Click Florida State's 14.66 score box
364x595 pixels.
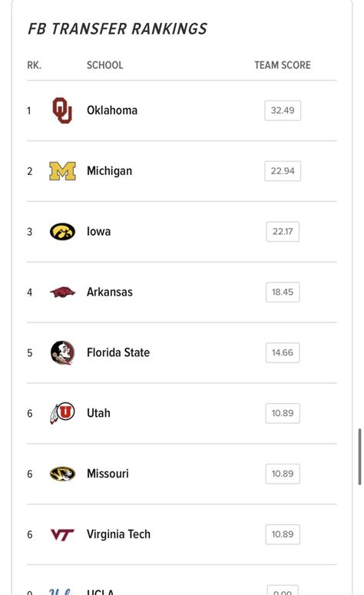[x=283, y=352]
